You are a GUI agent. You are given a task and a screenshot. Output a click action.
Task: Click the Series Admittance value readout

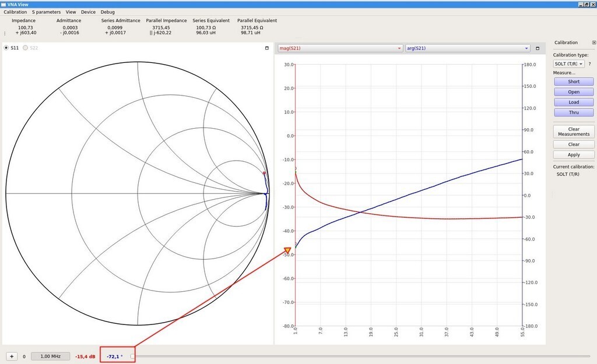point(115,30)
